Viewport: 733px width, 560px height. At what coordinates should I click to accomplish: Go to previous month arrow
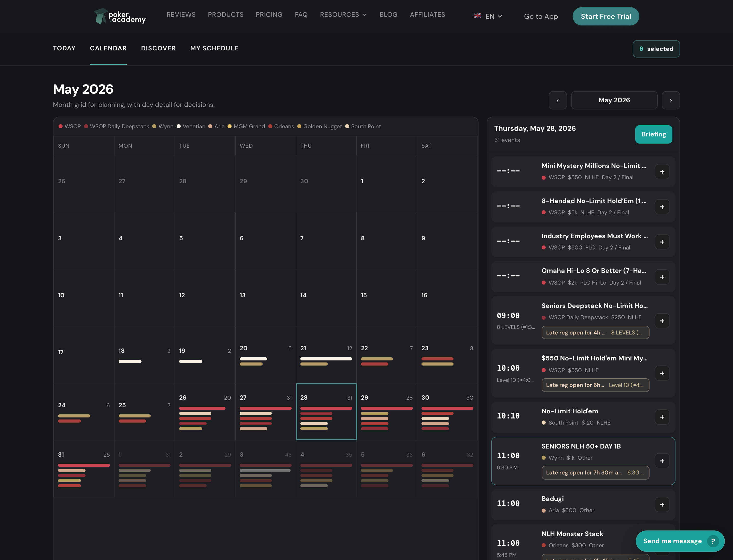(558, 100)
